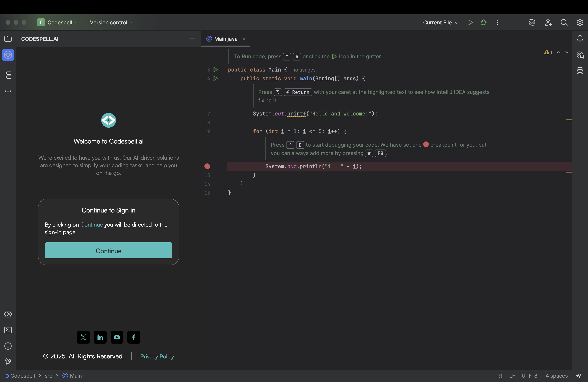Open AI chat tool window on right

580,55
